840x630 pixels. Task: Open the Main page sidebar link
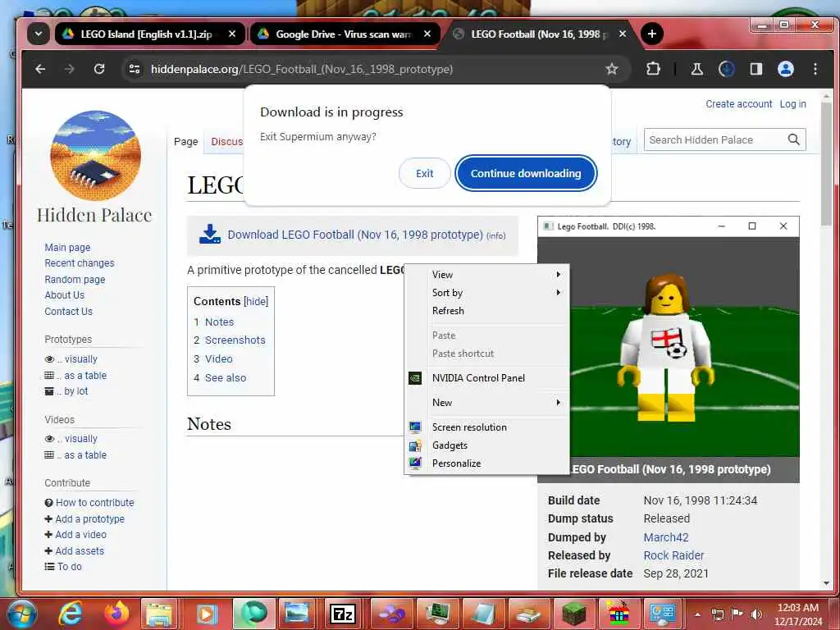pyautogui.click(x=67, y=248)
